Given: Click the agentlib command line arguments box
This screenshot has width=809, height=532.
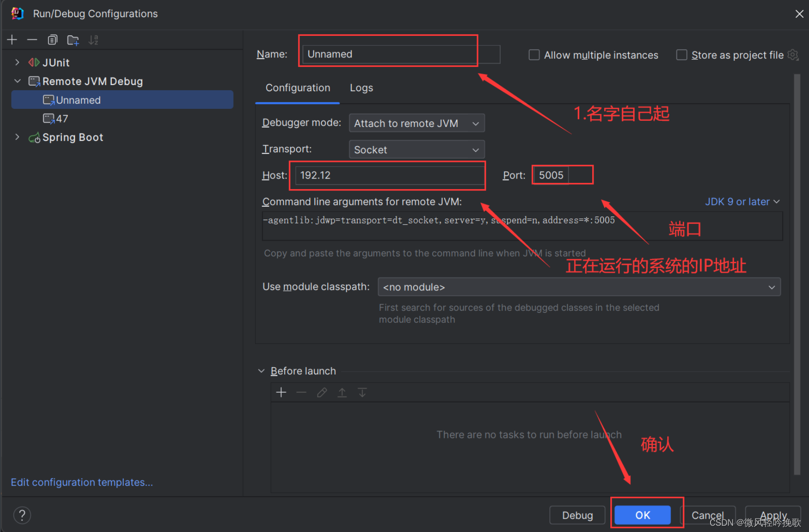Looking at the screenshot, I should (522, 226).
